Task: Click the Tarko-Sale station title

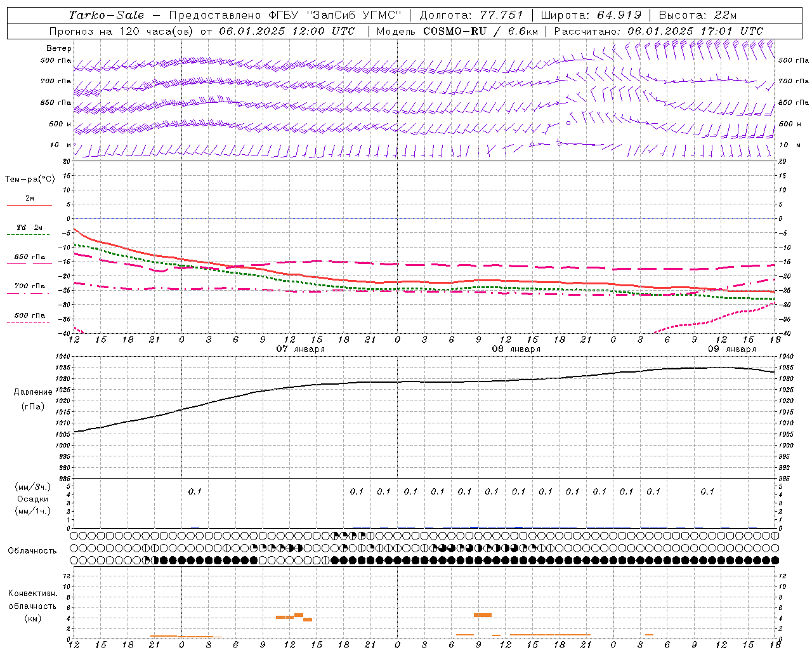Action: [107, 15]
